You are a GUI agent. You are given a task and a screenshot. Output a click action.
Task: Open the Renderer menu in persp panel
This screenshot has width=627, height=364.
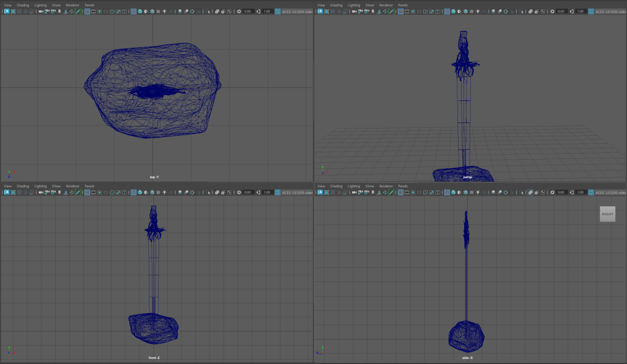tap(386, 5)
